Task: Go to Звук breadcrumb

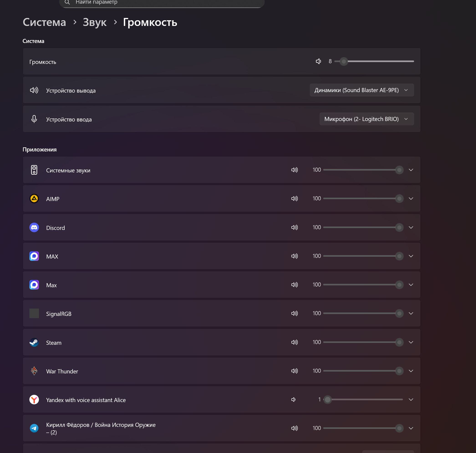Action: pos(94,22)
